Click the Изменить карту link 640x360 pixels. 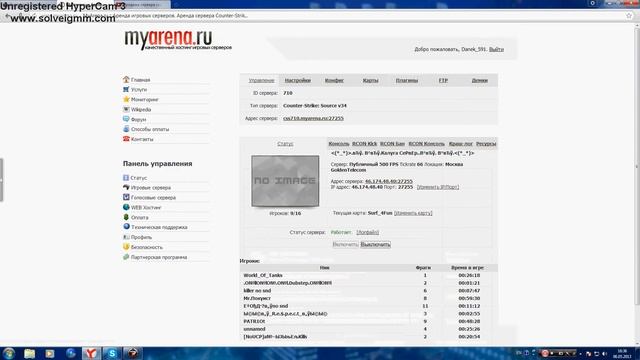[413, 213]
